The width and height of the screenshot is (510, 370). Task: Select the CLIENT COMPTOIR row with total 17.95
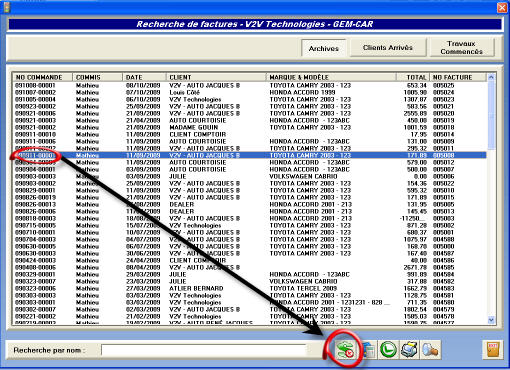coord(249,134)
